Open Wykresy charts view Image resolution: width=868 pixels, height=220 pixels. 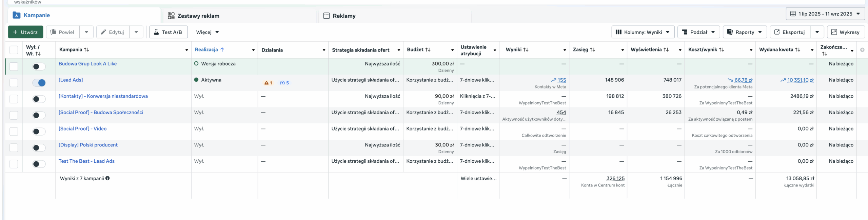[846, 32]
